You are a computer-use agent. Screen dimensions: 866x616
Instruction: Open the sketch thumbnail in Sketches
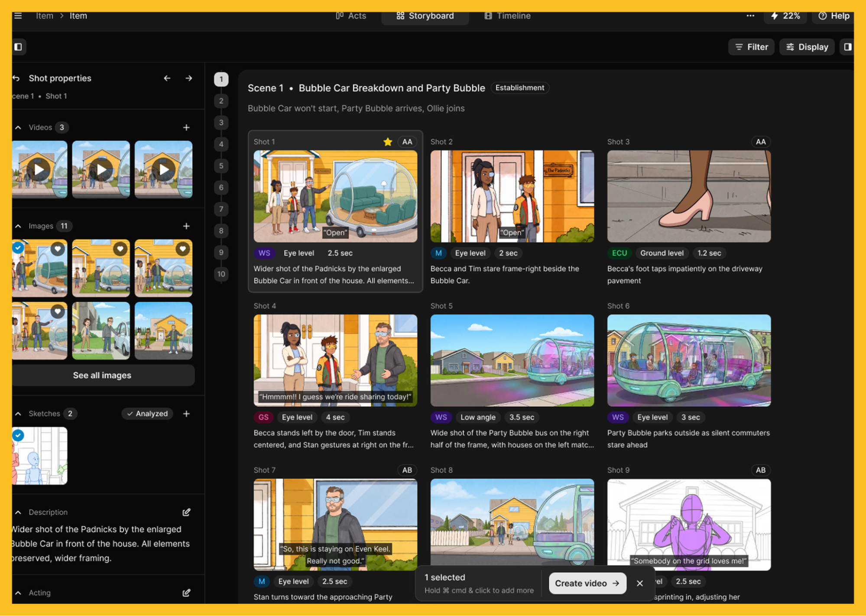pos(39,456)
